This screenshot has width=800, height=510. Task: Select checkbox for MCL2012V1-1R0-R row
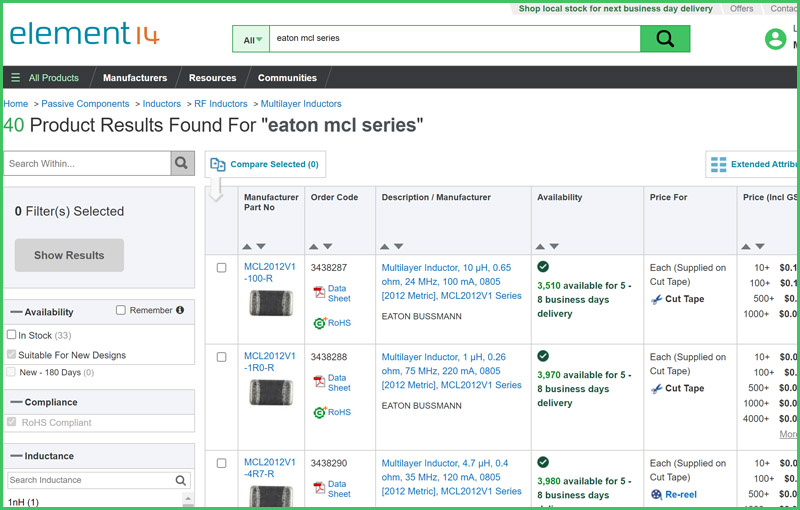coord(221,357)
